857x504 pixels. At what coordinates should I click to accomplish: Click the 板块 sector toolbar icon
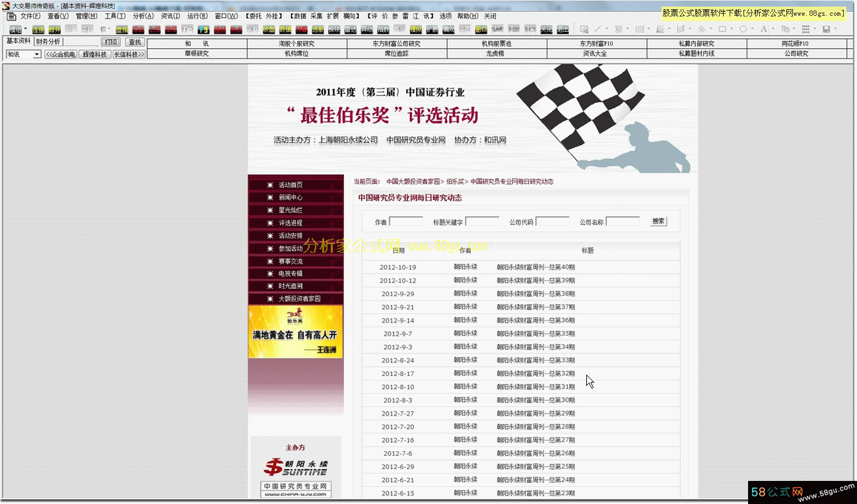[333, 29]
